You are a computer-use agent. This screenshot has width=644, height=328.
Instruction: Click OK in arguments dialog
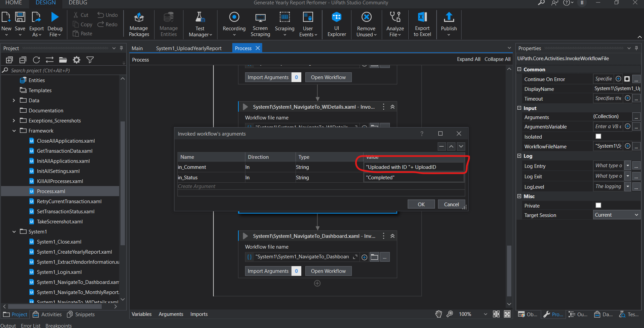click(421, 204)
